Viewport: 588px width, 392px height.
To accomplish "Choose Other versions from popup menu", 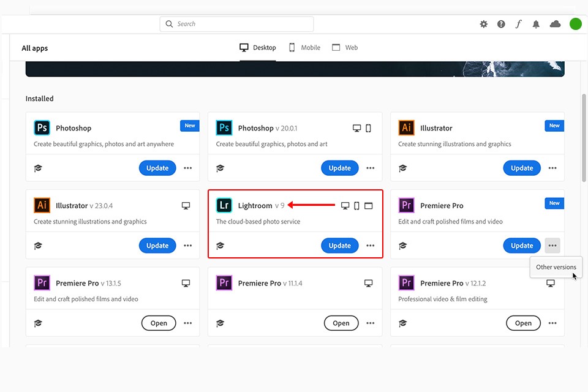I will point(556,267).
